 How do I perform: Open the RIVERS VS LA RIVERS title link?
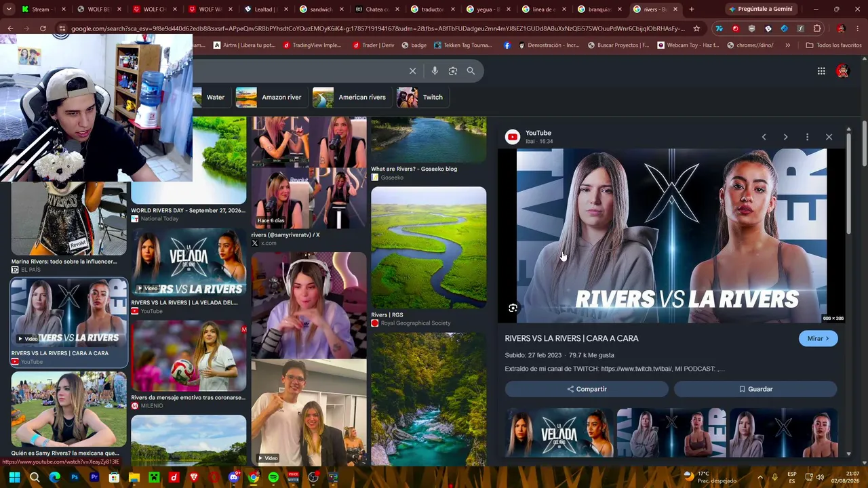[572, 338]
